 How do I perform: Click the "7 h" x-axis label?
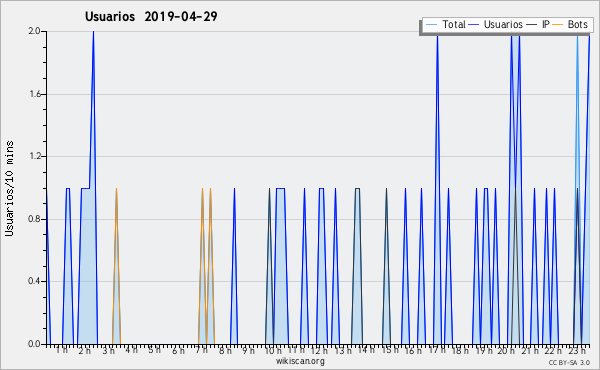(201, 350)
